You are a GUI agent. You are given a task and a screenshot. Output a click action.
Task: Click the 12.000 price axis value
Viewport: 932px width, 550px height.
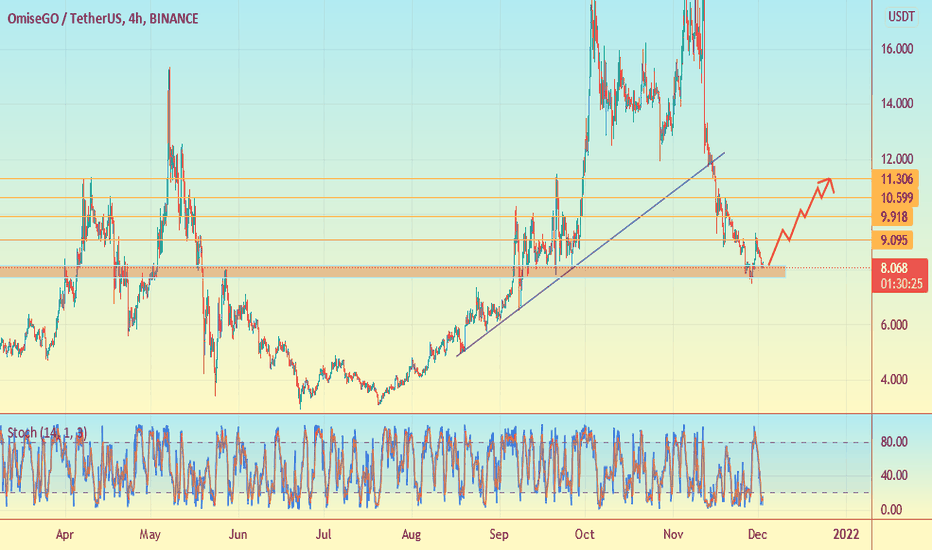click(897, 159)
